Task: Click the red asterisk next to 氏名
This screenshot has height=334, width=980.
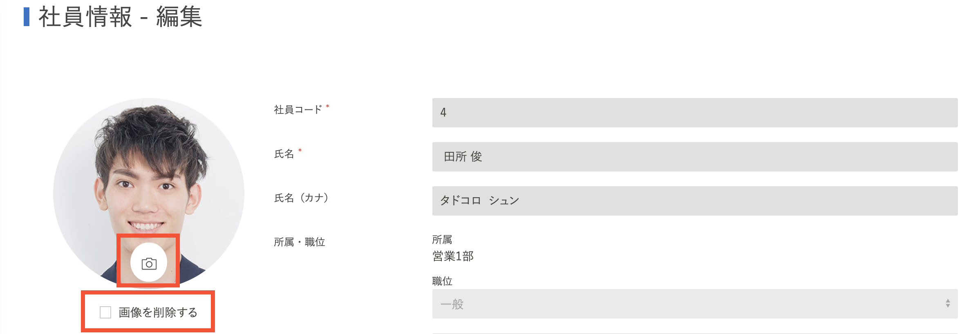Action: click(300, 151)
